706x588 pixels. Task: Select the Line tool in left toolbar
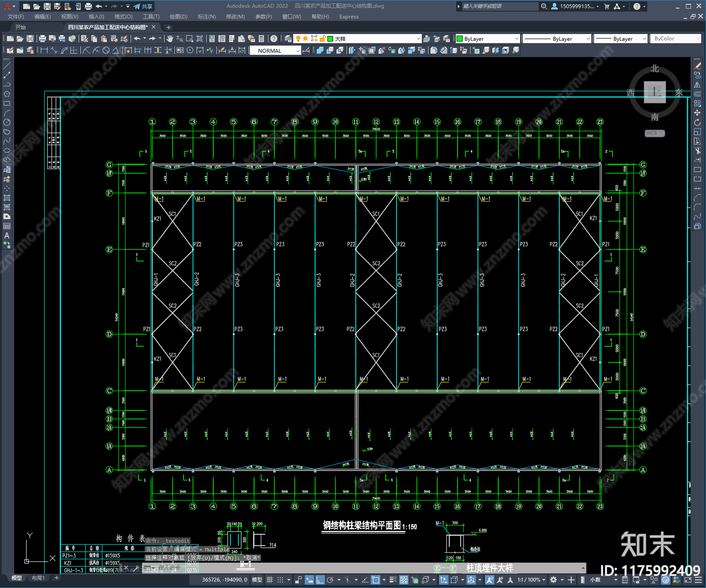point(7,65)
